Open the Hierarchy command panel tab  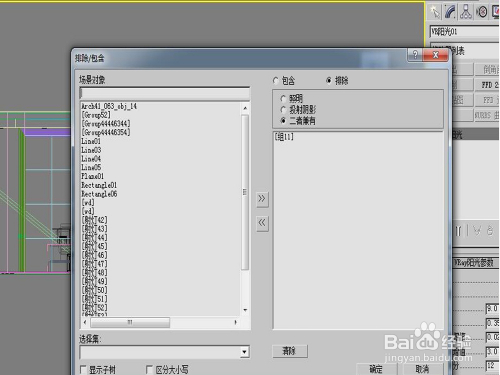click(x=466, y=12)
